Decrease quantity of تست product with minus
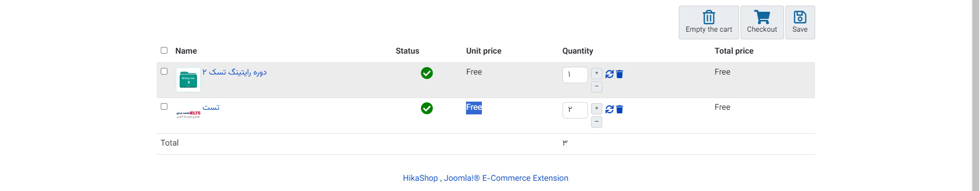The image size is (980, 191). pyautogui.click(x=596, y=122)
